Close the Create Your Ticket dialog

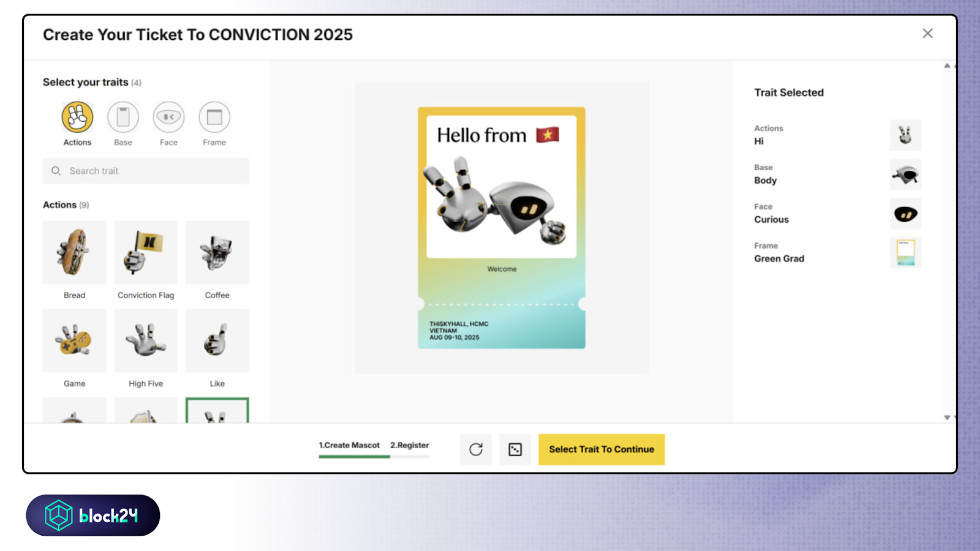click(x=928, y=33)
